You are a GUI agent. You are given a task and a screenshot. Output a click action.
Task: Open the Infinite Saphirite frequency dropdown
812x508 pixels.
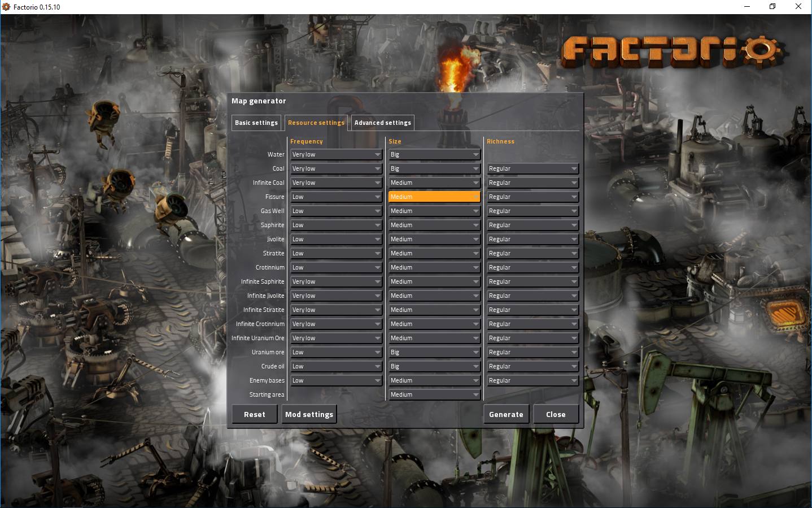click(x=337, y=281)
